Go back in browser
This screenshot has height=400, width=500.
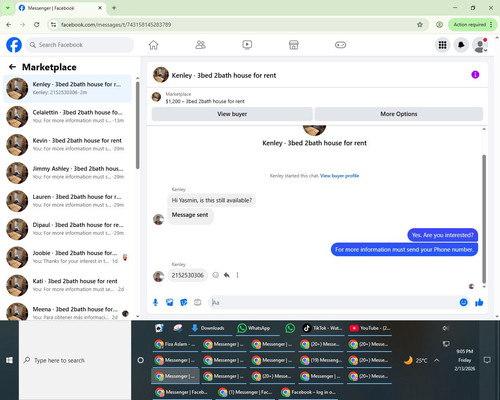9,24
